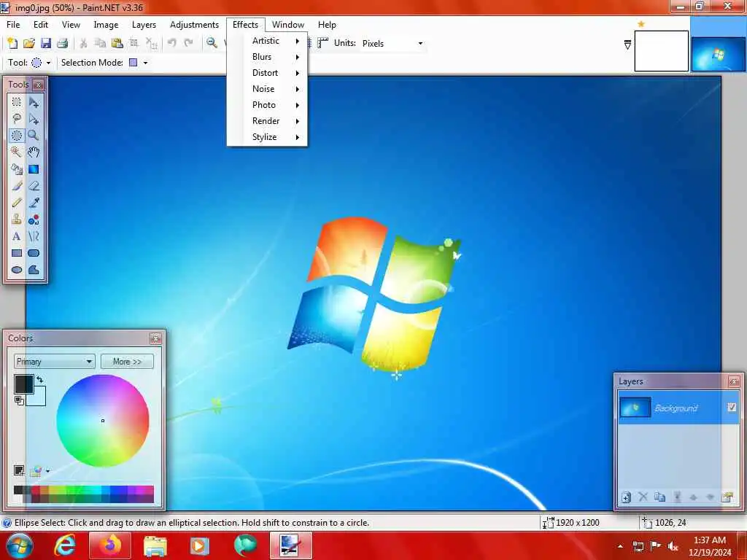Select the Background layer row

pyautogui.click(x=678, y=408)
